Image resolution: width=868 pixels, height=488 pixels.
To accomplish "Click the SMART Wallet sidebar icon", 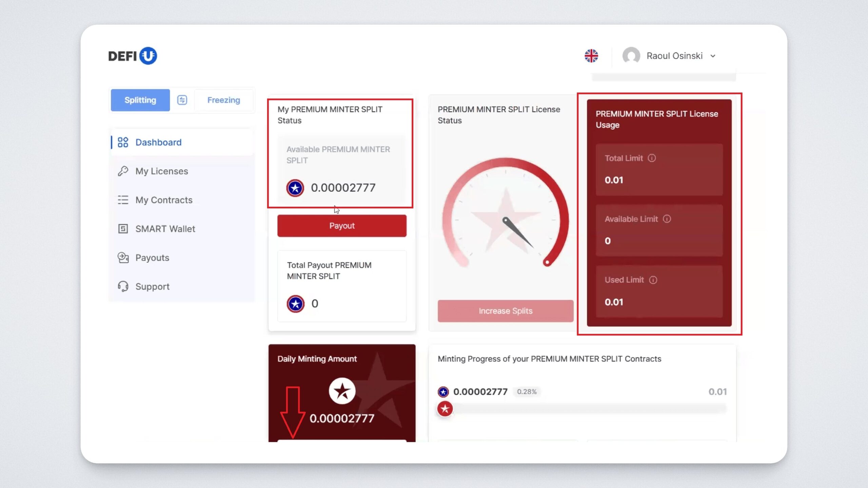I will click(x=123, y=229).
